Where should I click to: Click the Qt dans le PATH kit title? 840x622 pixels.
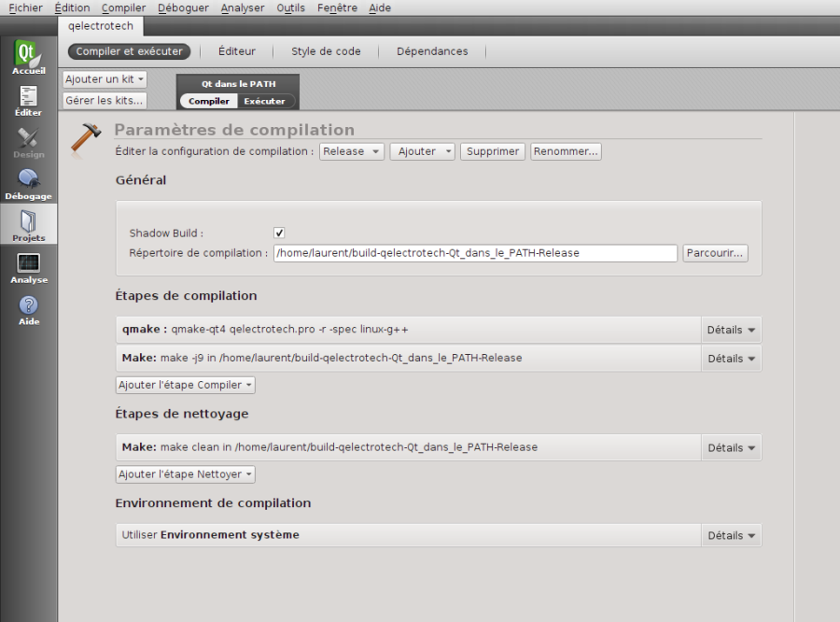(x=238, y=84)
